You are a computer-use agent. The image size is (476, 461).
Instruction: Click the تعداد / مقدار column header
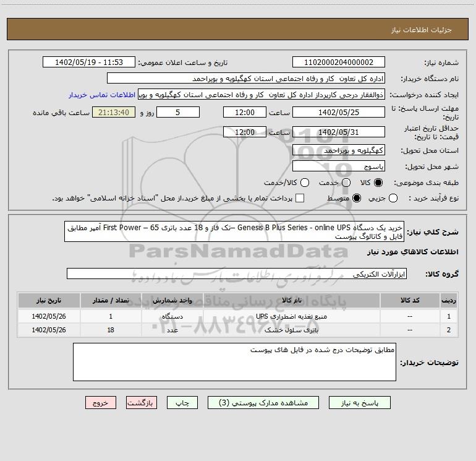[111, 301]
